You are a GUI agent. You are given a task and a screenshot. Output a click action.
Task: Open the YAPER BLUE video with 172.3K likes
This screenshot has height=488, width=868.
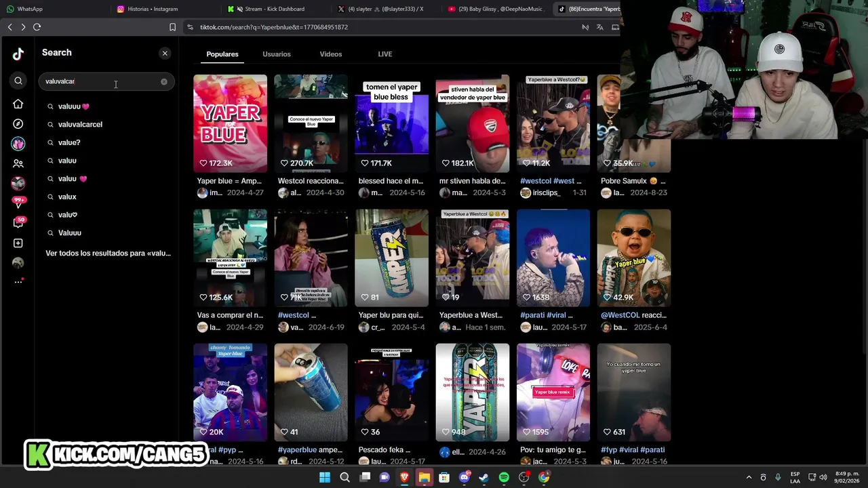(230, 123)
